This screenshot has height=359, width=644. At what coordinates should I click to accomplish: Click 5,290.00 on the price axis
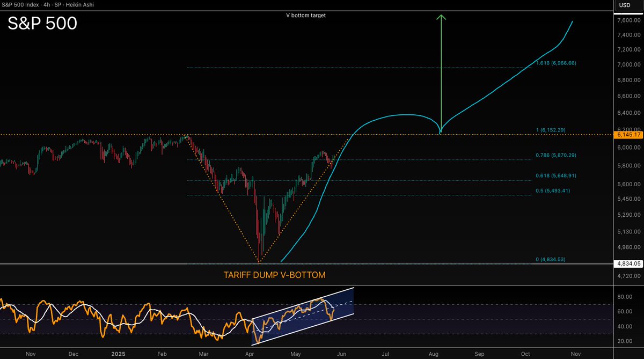point(629,215)
